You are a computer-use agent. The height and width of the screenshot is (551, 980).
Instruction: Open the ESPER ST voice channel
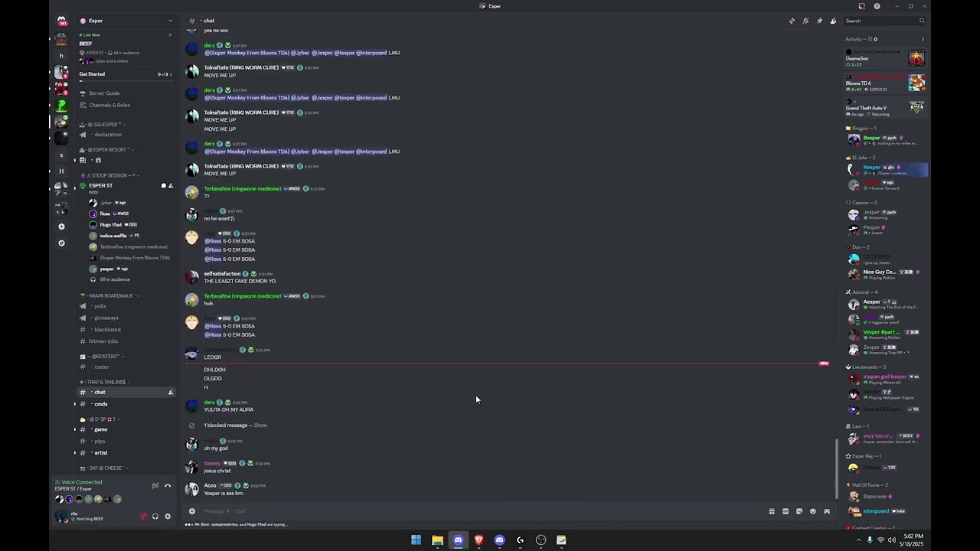tap(100, 185)
